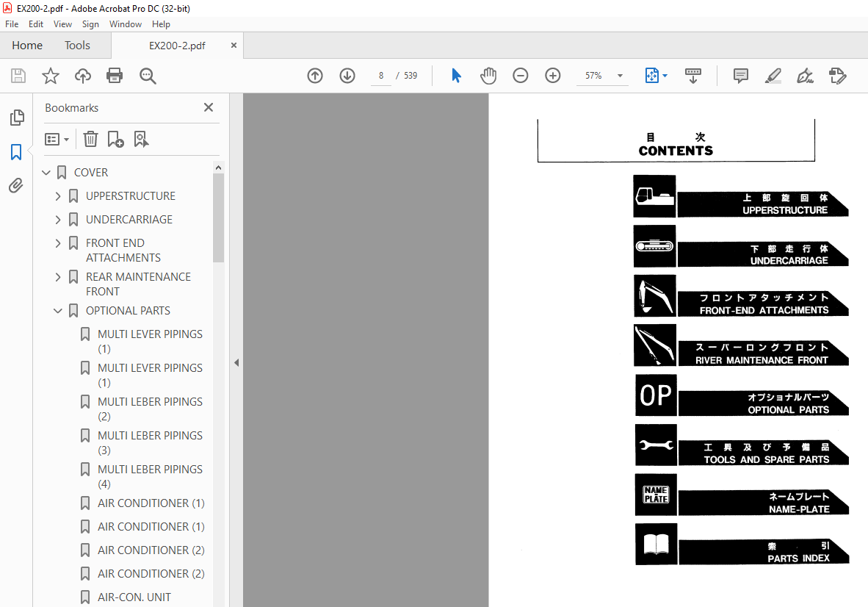The height and width of the screenshot is (607, 868).
Task: Open MULTI LEBER PIPINGS (2) bookmark
Action: tap(150, 409)
